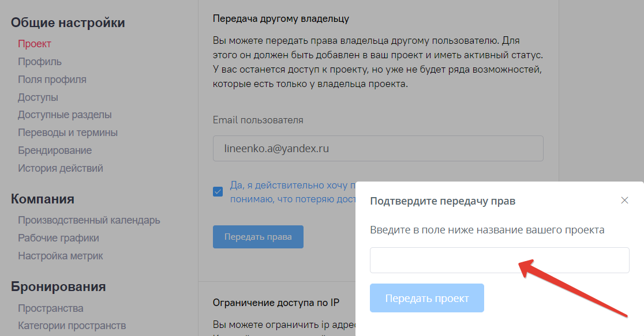This screenshot has width=644, height=336.
Task: Click the Передать проект button
Action: (x=426, y=298)
